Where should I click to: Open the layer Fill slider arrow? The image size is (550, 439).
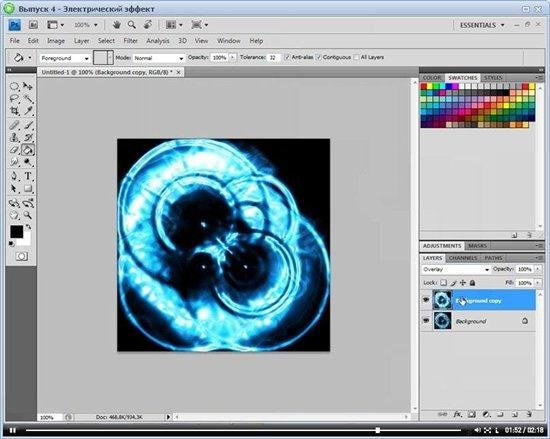(x=538, y=283)
